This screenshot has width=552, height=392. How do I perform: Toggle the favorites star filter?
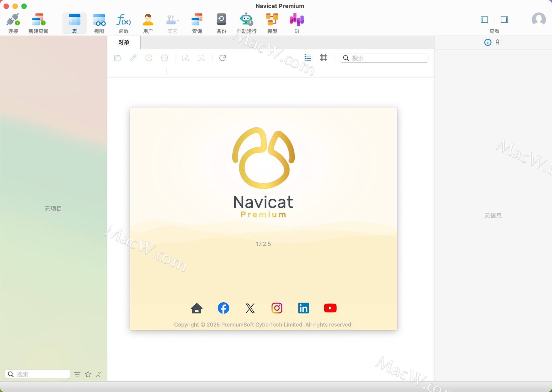pos(88,374)
